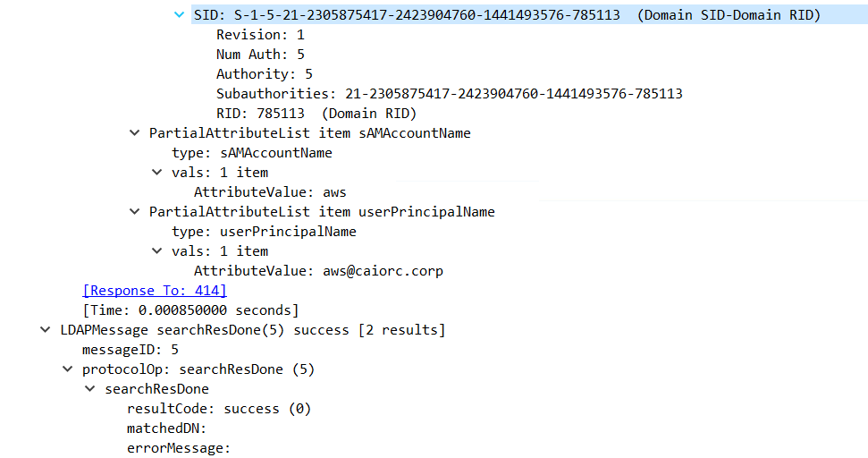Select the RID: 785113 Domain RID row
The height and width of the screenshot is (458, 868).
tap(316, 114)
